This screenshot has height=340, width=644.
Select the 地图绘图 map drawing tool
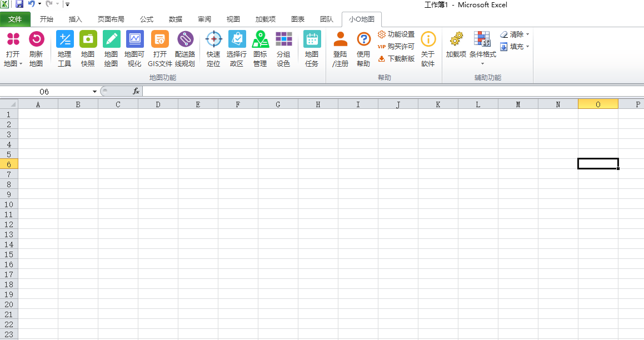click(x=111, y=39)
